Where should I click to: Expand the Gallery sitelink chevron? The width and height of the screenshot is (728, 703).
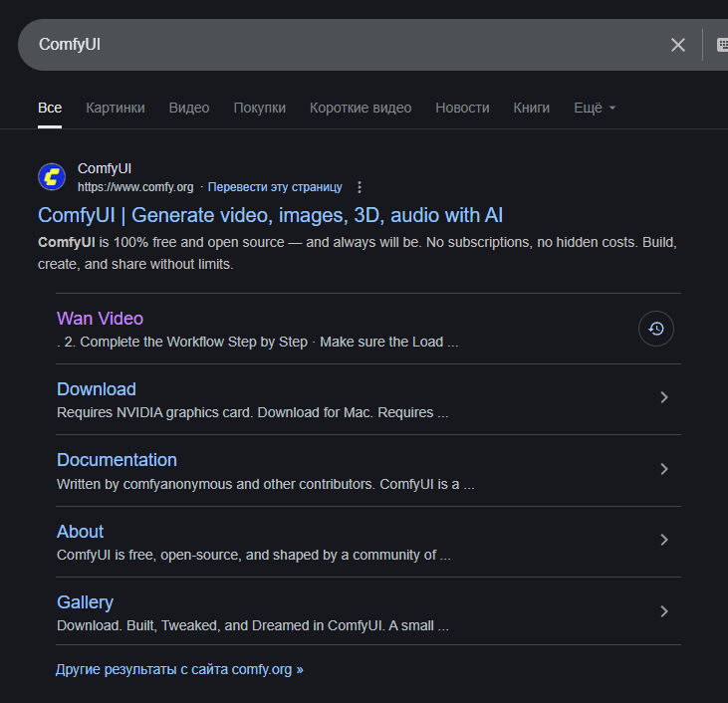coord(664,611)
